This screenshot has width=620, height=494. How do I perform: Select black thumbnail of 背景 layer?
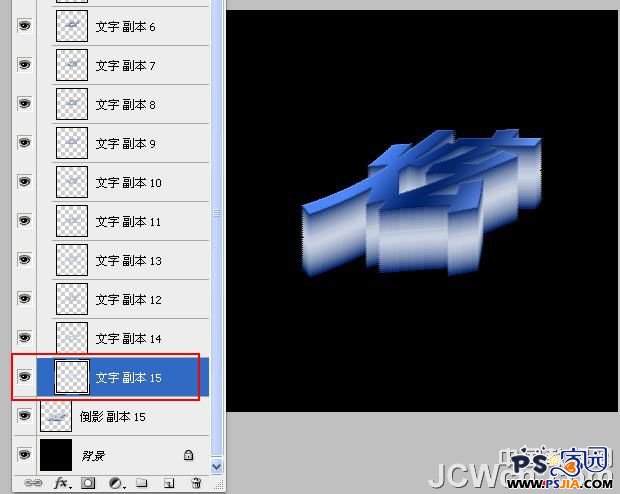56,455
